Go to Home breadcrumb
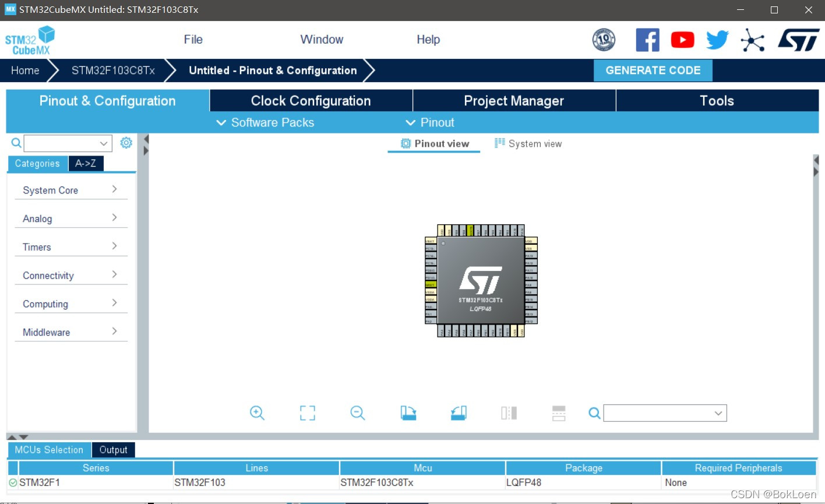 click(x=25, y=71)
